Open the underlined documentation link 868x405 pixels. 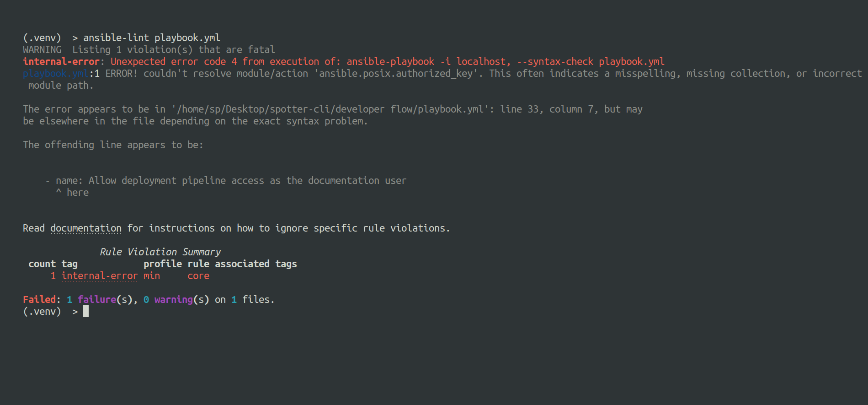click(86, 228)
